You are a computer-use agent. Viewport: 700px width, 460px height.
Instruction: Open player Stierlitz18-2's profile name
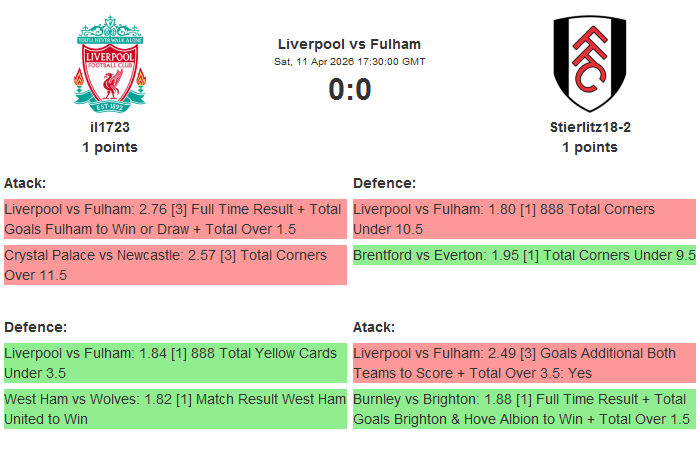pyautogui.click(x=589, y=127)
